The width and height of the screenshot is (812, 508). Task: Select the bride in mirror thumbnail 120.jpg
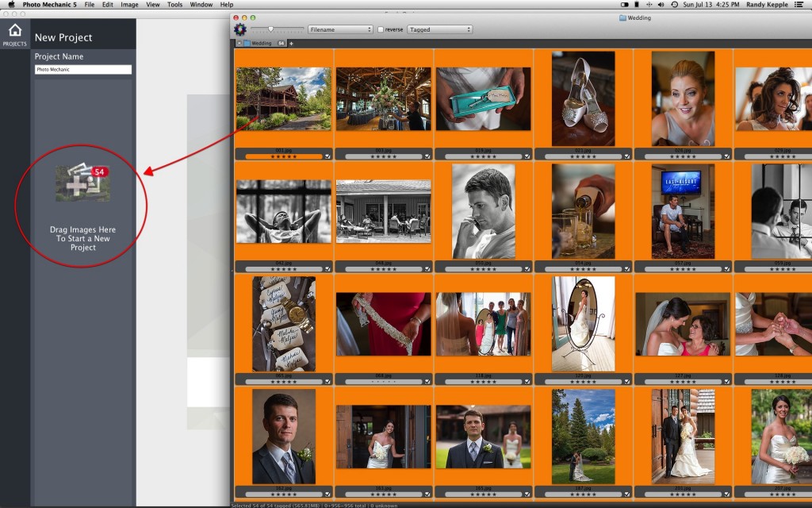click(x=583, y=324)
